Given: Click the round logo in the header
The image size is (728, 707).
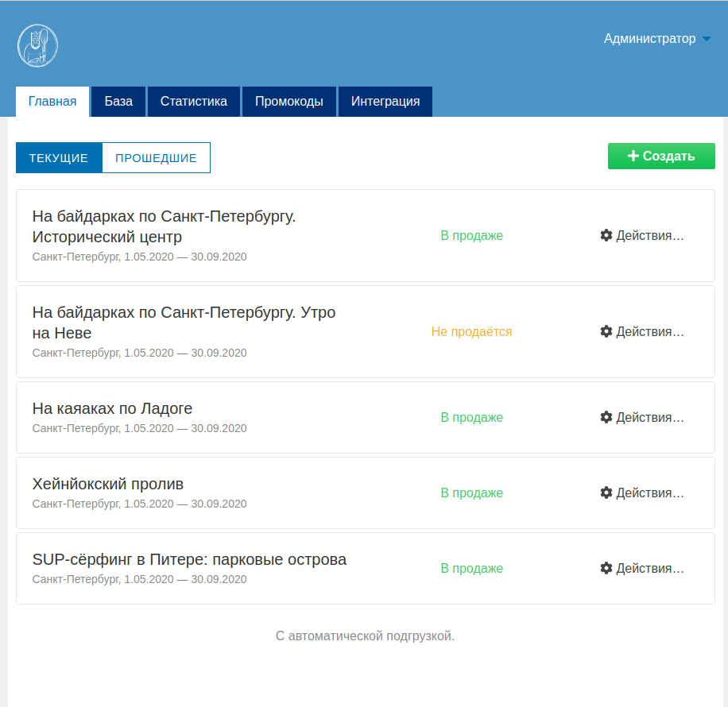Looking at the screenshot, I should pyautogui.click(x=37, y=46).
